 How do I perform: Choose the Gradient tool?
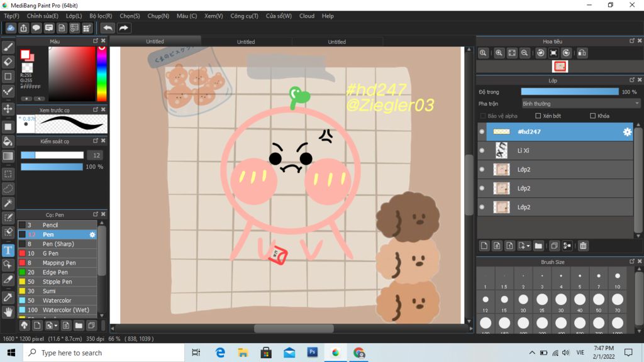8,156
